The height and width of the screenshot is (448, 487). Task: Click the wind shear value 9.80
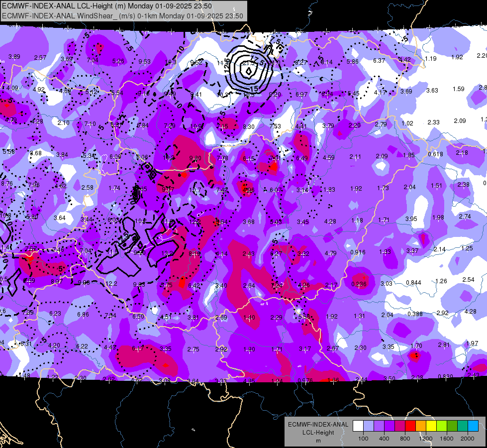coord(195,158)
